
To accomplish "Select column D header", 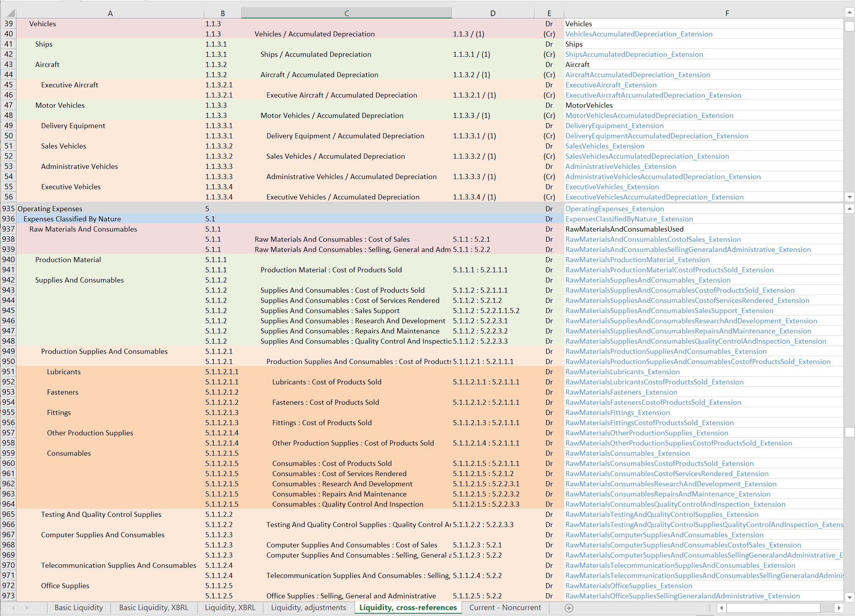I will tap(493, 13).
